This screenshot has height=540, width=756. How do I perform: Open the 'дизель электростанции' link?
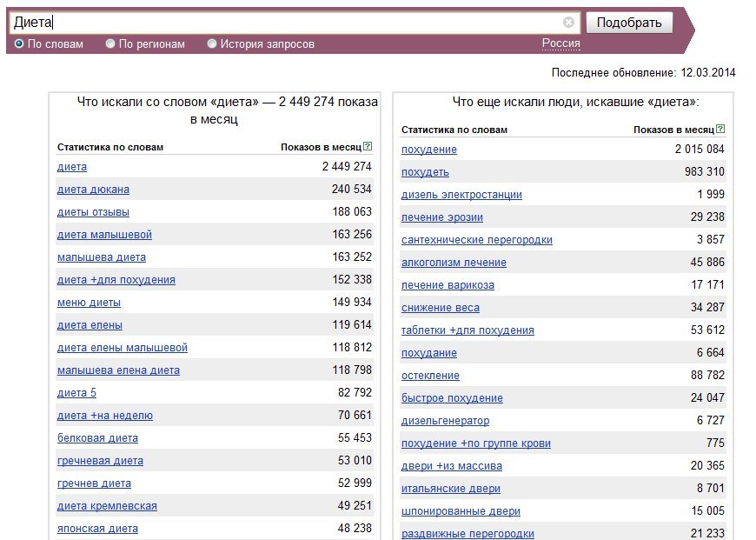tap(461, 195)
